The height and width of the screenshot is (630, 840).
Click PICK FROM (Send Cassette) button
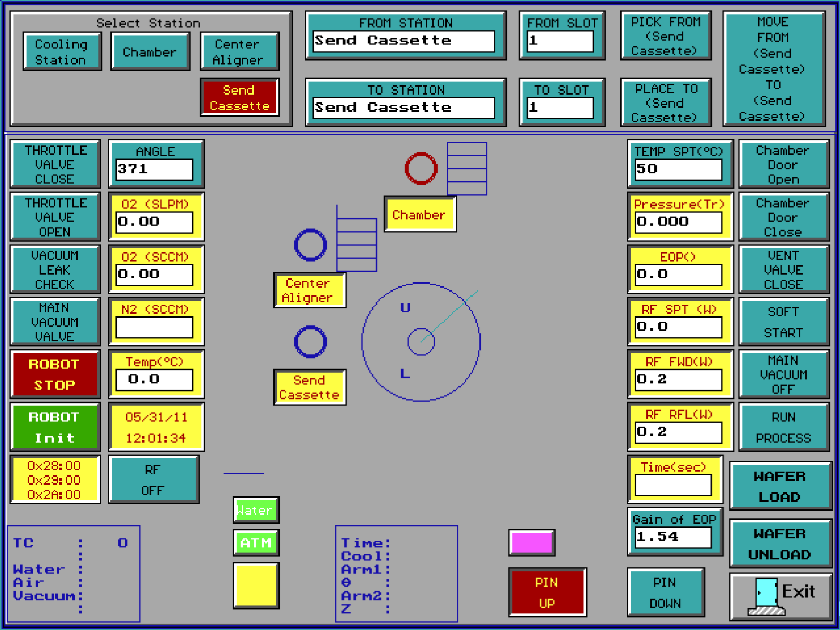[665, 36]
